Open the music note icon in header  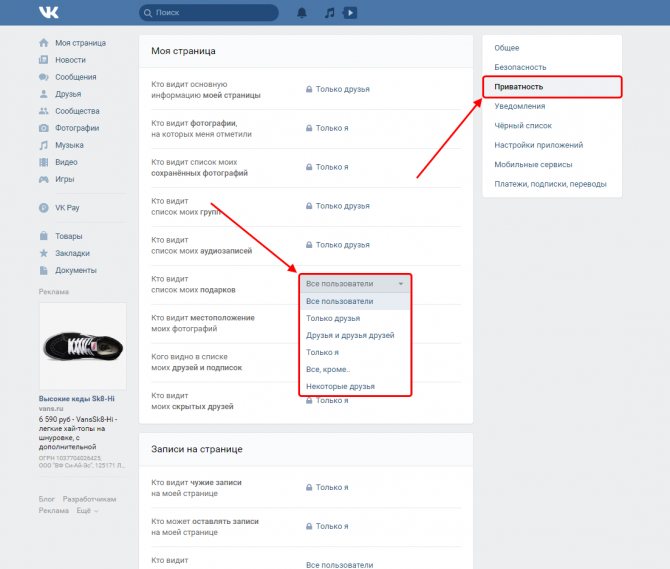(329, 13)
